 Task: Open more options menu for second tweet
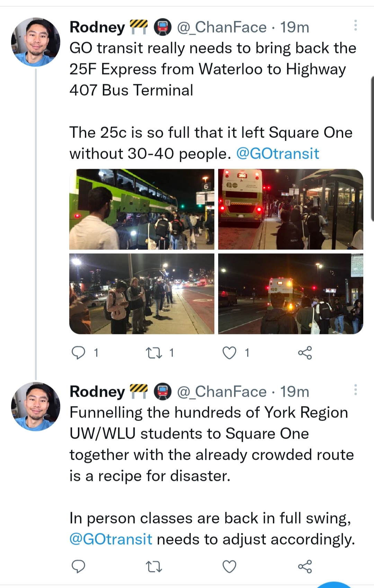click(x=355, y=390)
